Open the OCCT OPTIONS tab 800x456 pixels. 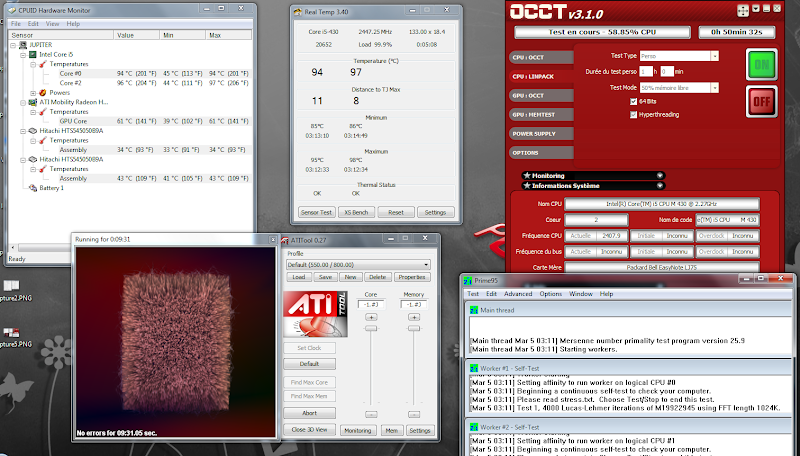click(x=541, y=153)
